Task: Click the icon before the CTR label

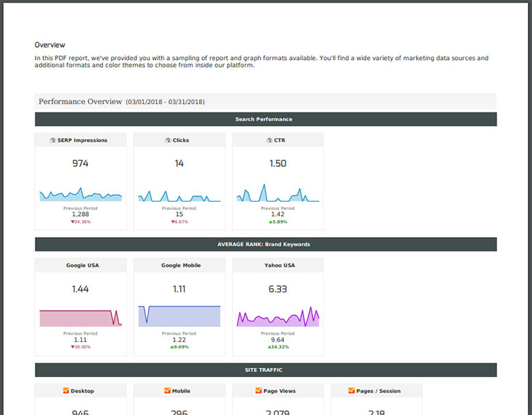Action: coord(269,140)
